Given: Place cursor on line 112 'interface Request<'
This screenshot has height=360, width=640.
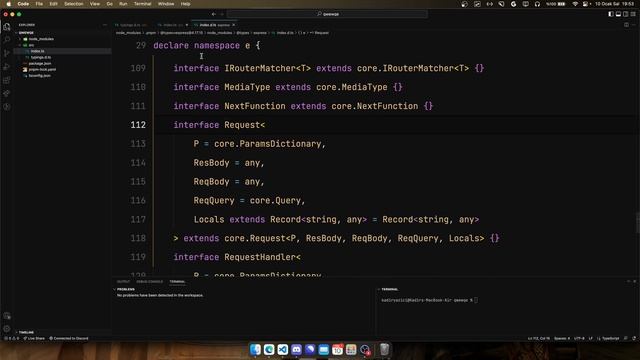Looking at the screenshot, I should coord(219,125).
